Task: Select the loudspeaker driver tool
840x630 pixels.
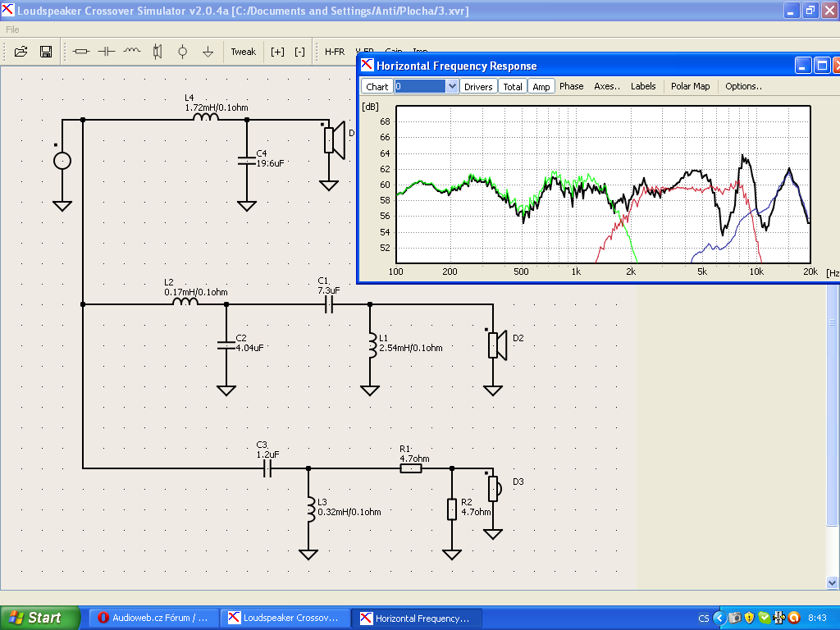Action: click(157, 52)
